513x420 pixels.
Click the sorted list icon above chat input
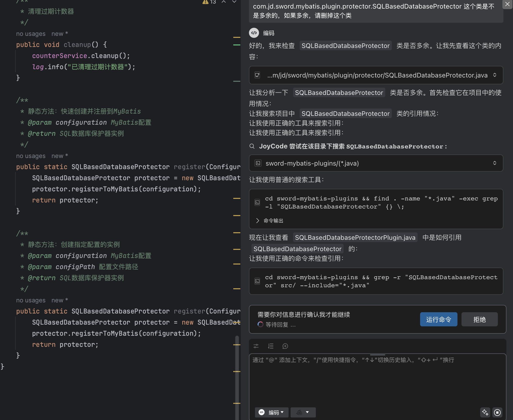271,346
